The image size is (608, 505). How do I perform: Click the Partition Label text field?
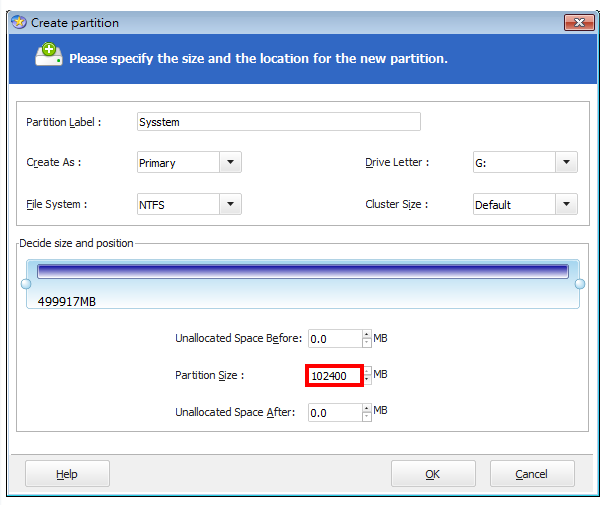point(278,122)
